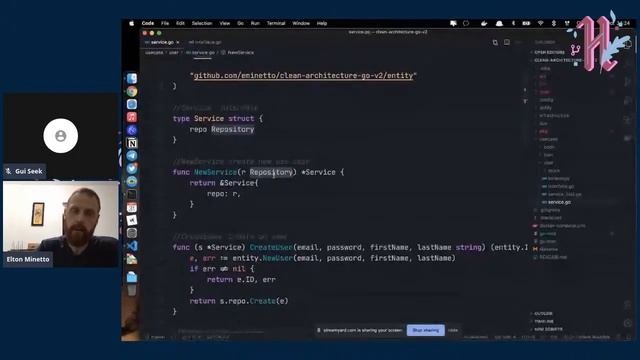
Task: Expand the OUTLINE section
Action: click(x=543, y=313)
